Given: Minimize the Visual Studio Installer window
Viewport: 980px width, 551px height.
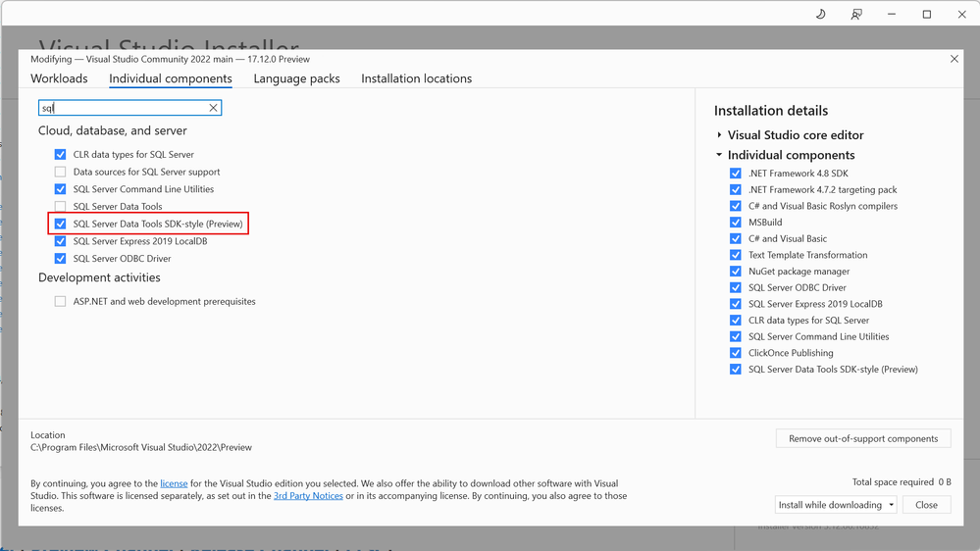Looking at the screenshot, I should (892, 14).
